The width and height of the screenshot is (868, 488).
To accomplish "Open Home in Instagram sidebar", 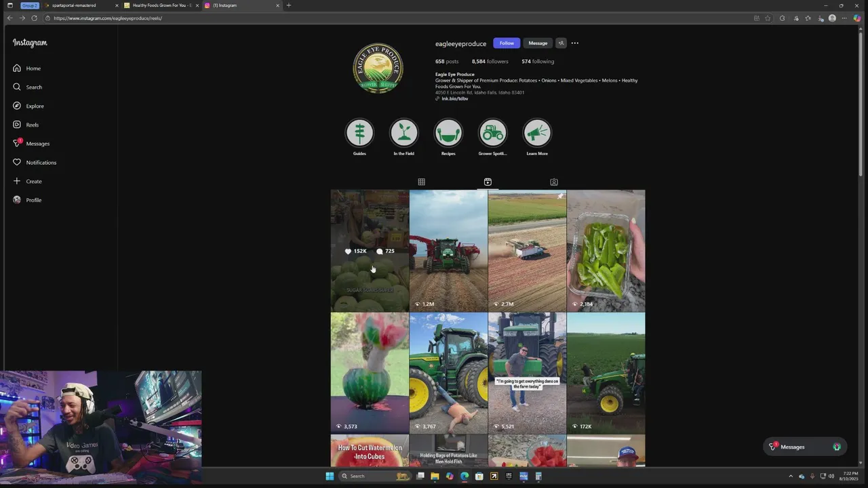I will coord(27,68).
